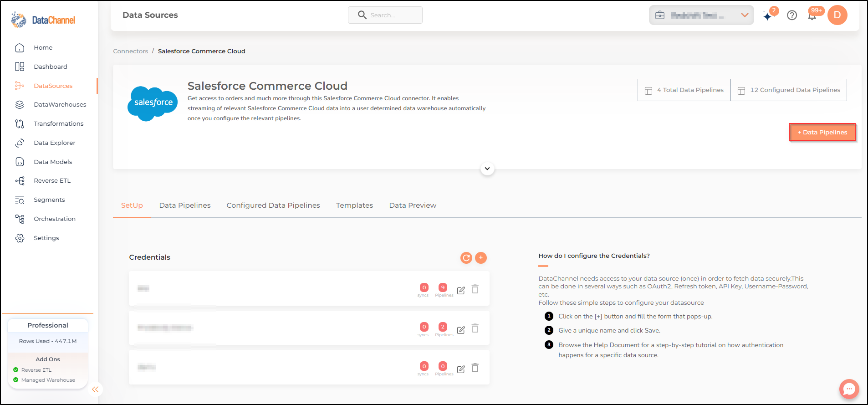The width and height of the screenshot is (868, 405).
Task: Delete the first credential row
Action: [475, 289]
